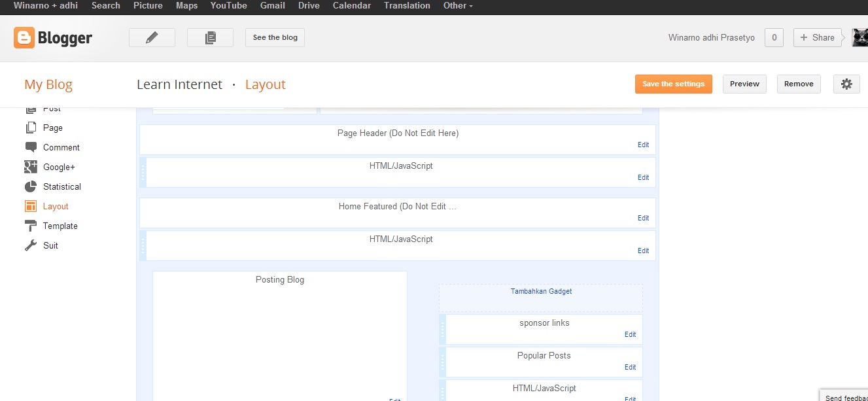Click the Google+ sidebar icon

(x=30, y=167)
